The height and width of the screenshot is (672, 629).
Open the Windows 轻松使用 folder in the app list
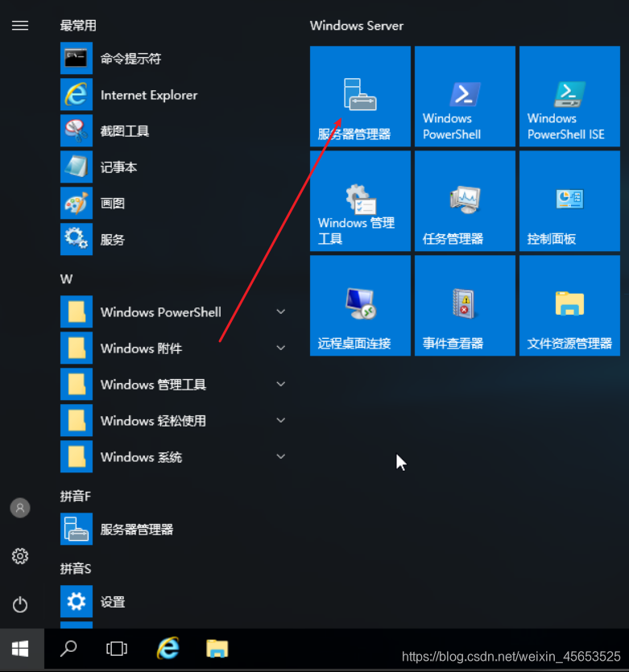coord(172,420)
